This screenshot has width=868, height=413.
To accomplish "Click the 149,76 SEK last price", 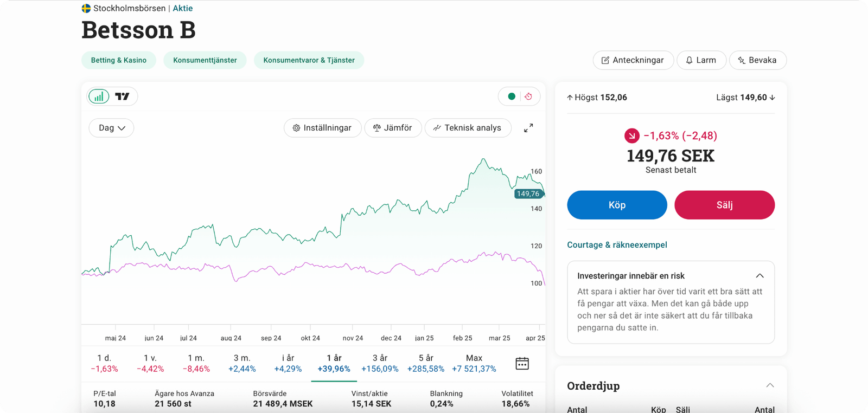I will [x=671, y=156].
